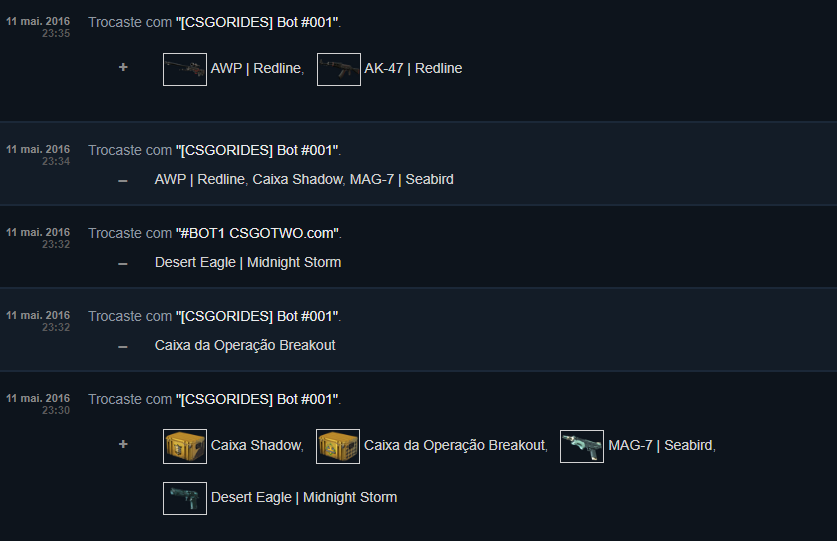Open the #BOT1 CSGOTWO.com trader profile
The width and height of the screenshot is (837, 541).
coord(258,233)
